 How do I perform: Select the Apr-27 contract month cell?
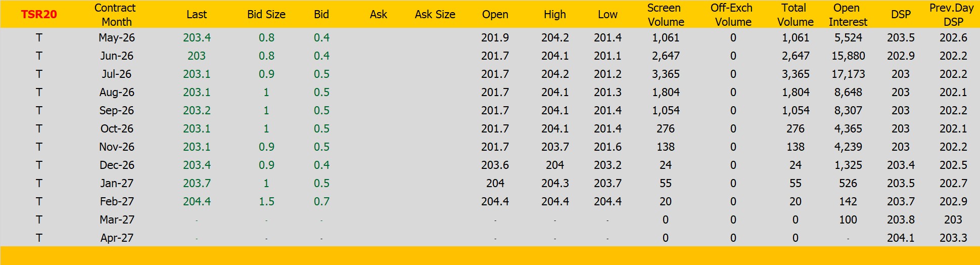tap(117, 238)
